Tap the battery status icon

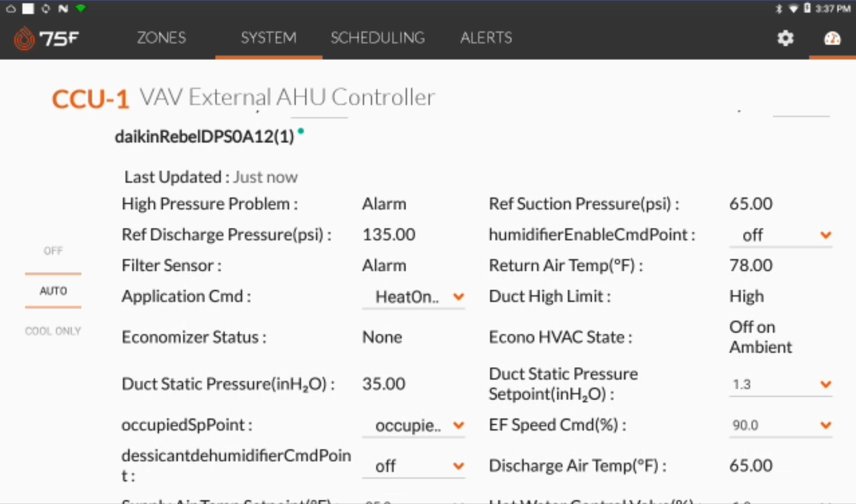tap(807, 8)
